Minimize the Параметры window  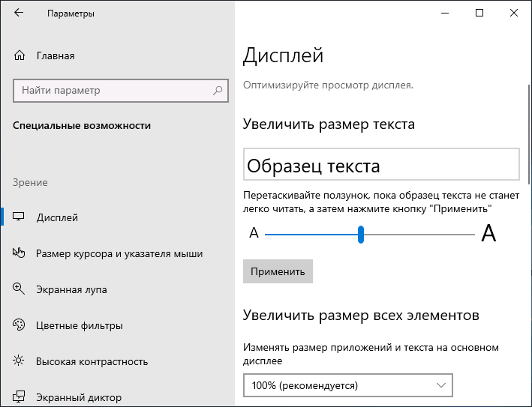point(445,13)
